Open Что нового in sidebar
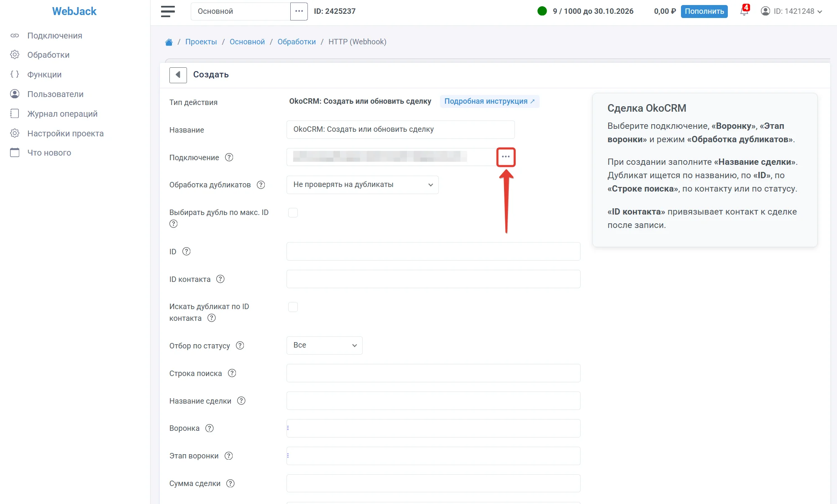This screenshot has width=837, height=504. click(49, 153)
